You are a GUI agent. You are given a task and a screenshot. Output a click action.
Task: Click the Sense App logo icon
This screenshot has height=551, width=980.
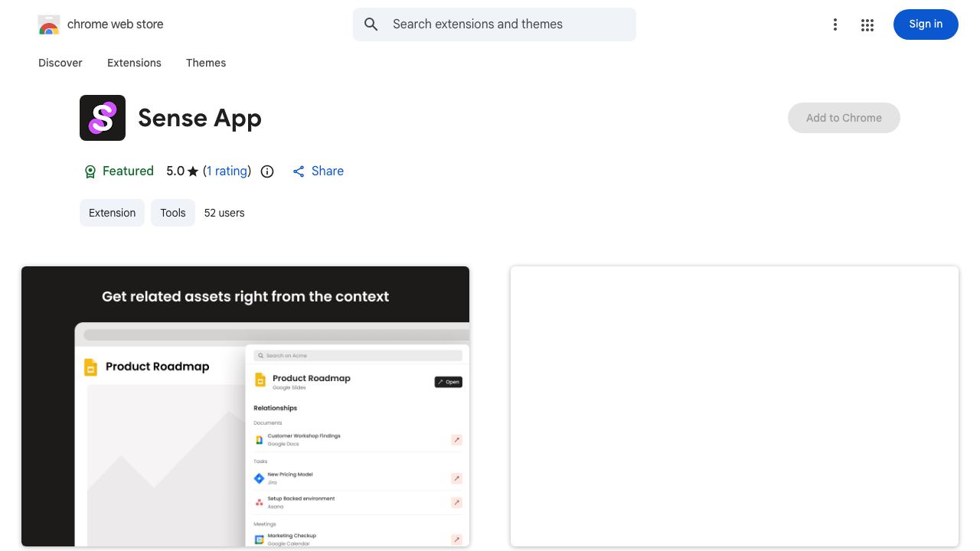pos(103,118)
